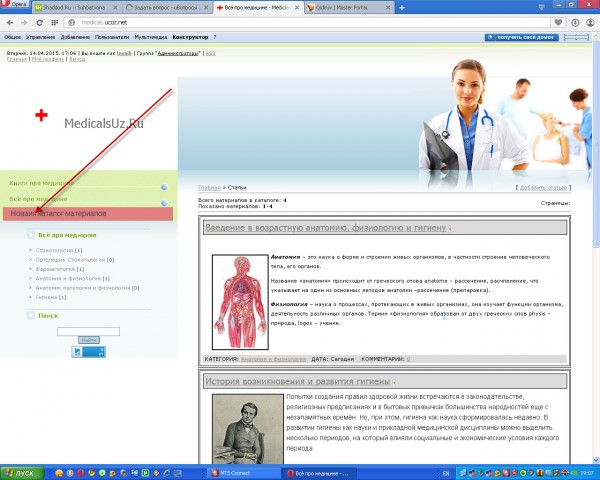Open the Пользователи admin menu
The height and width of the screenshot is (480, 600).
click(112, 37)
